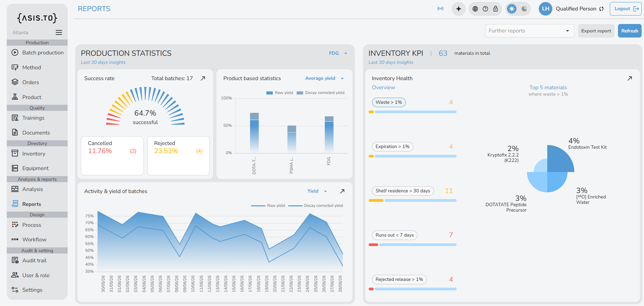
Task: Click the Refresh button
Action: (630, 31)
